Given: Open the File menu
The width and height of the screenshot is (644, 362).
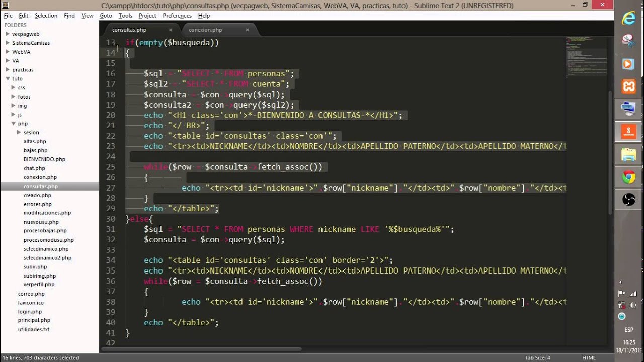Looking at the screenshot, I should point(8,16).
